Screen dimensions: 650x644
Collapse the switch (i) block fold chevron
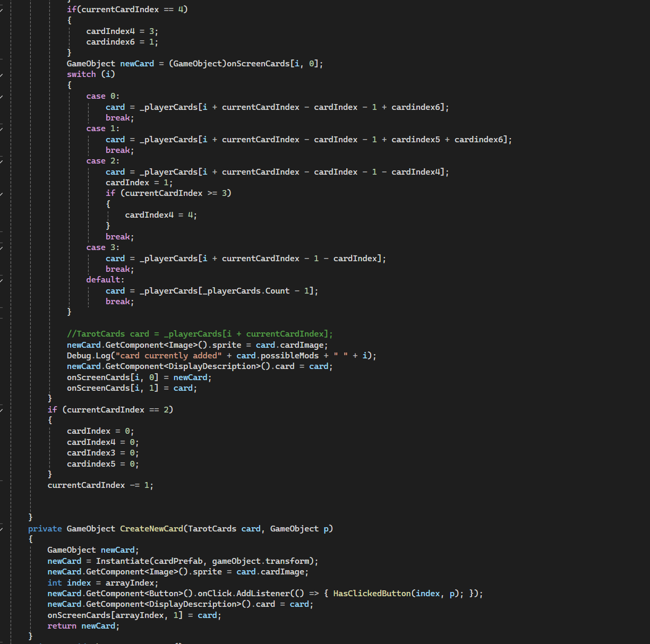(x=2, y=74)
